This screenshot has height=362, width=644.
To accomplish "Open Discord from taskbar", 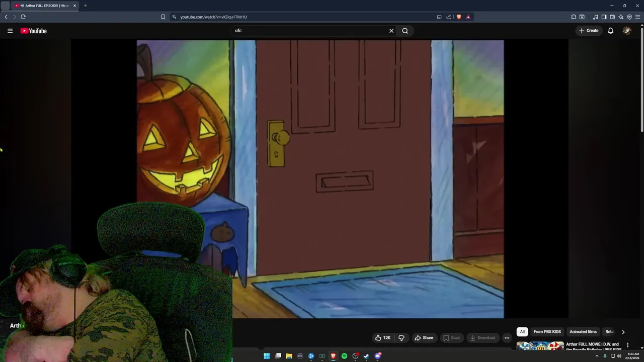I will coord(377,356).
